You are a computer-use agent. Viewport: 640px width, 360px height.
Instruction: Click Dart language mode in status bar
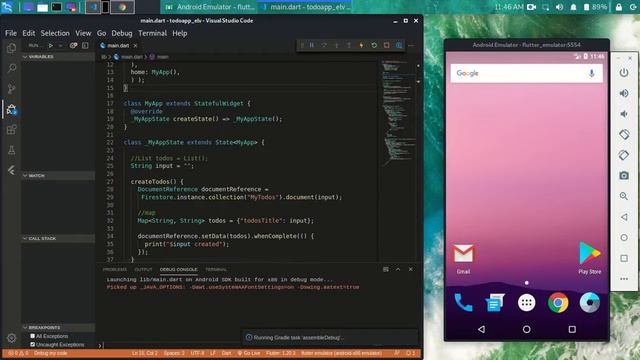(227, 353)
